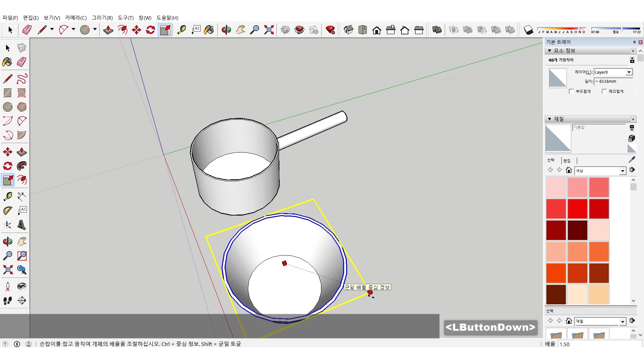This screenshot has width=644, height=362.
Task: Select the Paint Bucket tool in left toolbar
Action: 7,62
